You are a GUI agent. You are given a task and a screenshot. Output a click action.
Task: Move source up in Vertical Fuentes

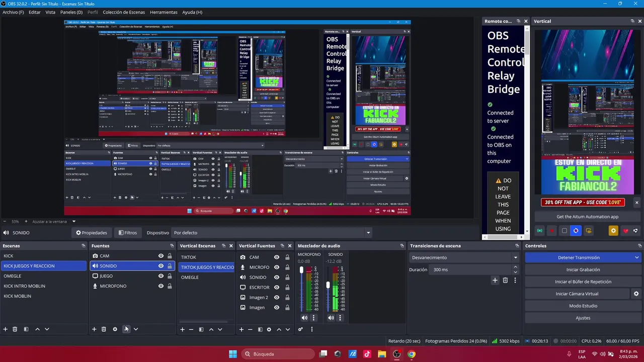click(x=279, y=329)
